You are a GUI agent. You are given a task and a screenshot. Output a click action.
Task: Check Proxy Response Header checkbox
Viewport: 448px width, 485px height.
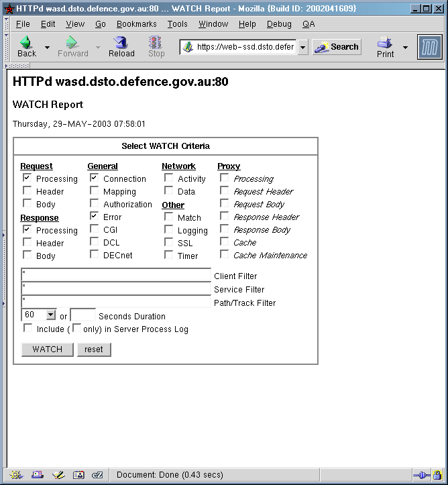225,216
